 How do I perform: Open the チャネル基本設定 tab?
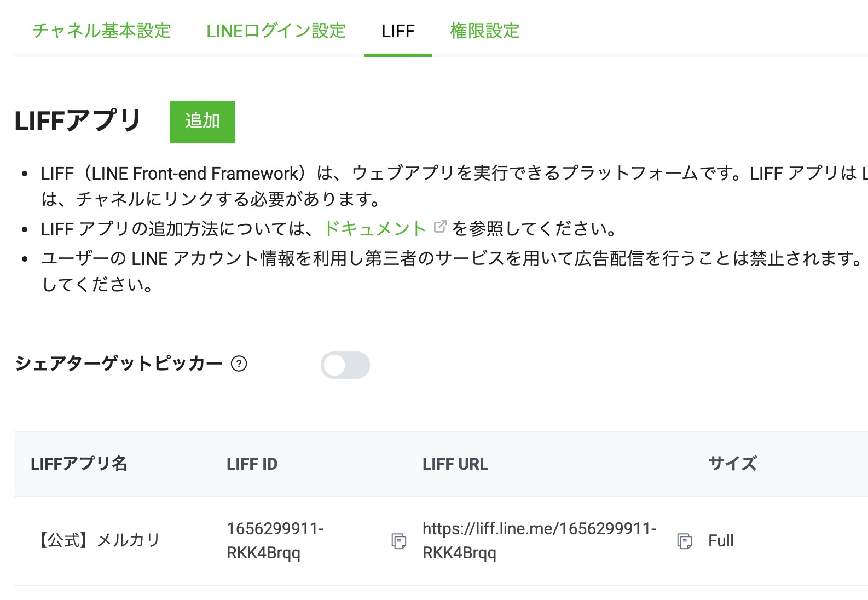point(102,31)
